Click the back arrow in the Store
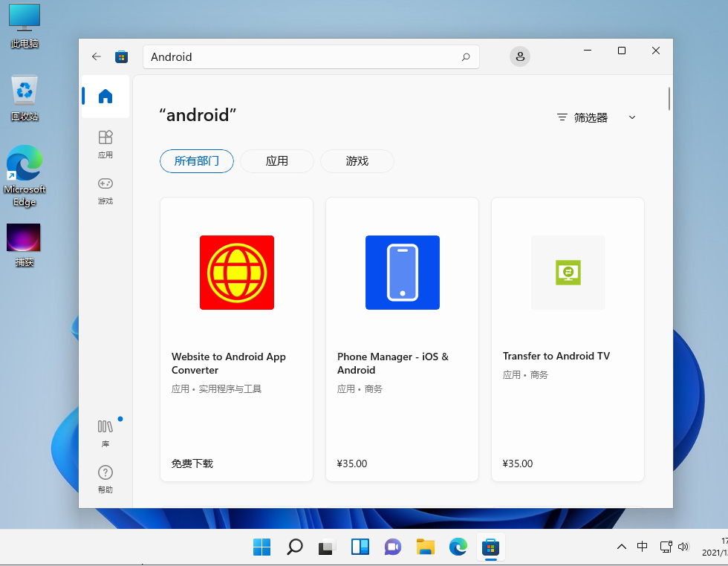 pos(96,56)
